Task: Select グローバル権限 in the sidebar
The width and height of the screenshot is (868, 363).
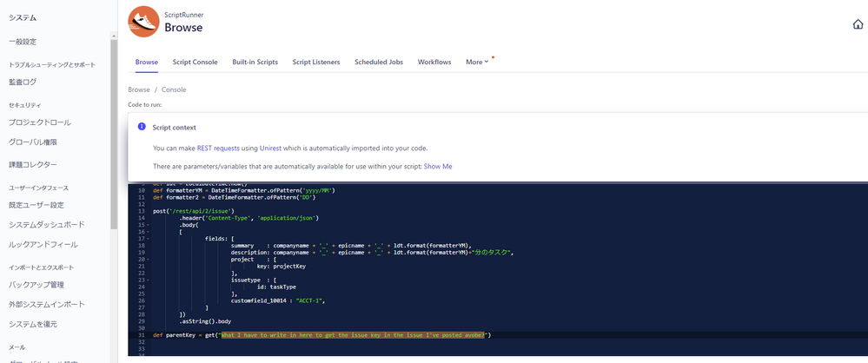Action: pyautogui.click(x=33, y=142)
